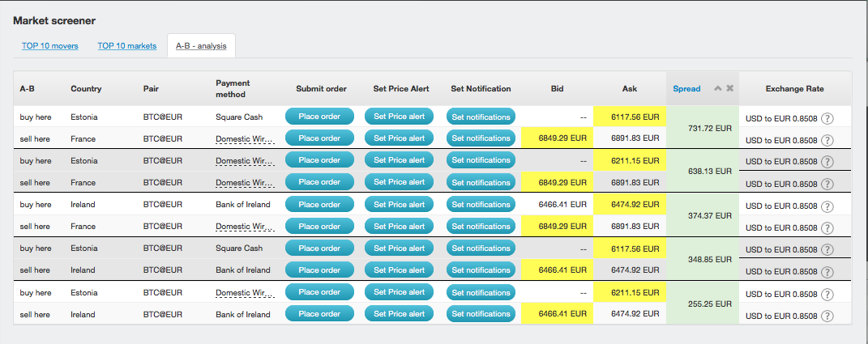Select the A-B - analysis tab

[201, 46]
